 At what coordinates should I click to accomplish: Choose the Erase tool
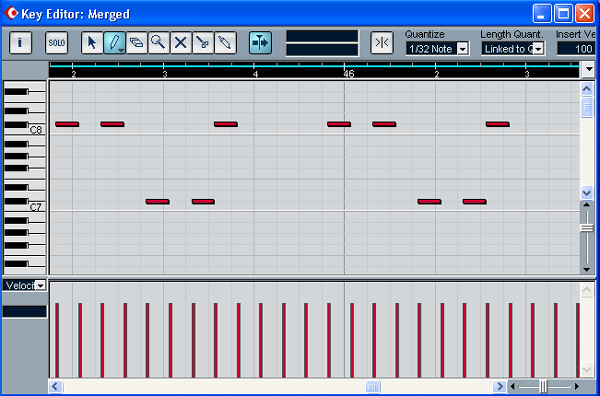(137, 42)
